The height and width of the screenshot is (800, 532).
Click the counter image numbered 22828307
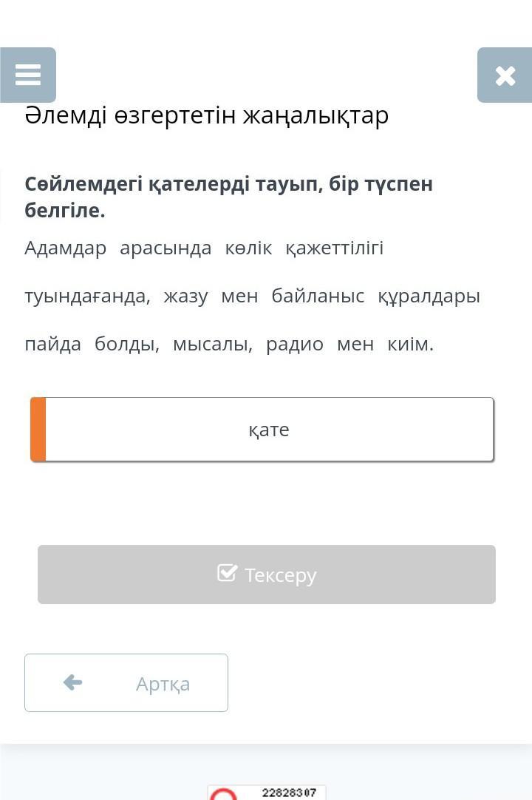pyautogui.click(x=266, y=793)
